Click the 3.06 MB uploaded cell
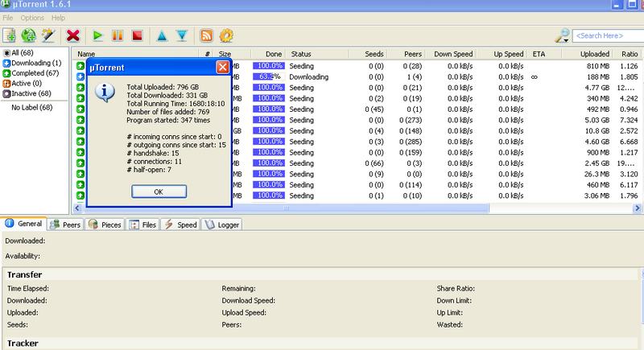 [x=597, y=196]
